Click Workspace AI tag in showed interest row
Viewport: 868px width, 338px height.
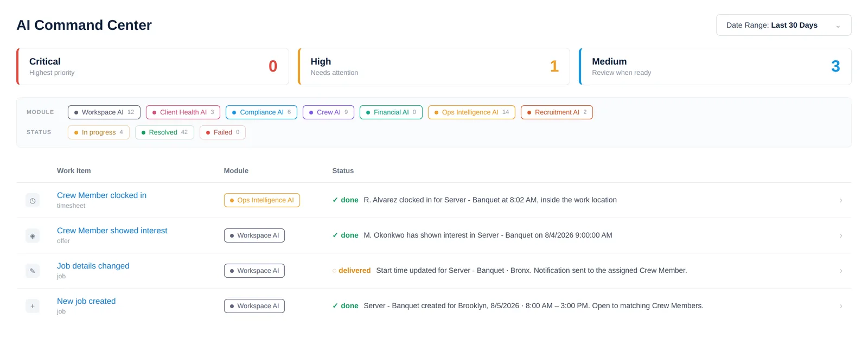pos(254,235)
